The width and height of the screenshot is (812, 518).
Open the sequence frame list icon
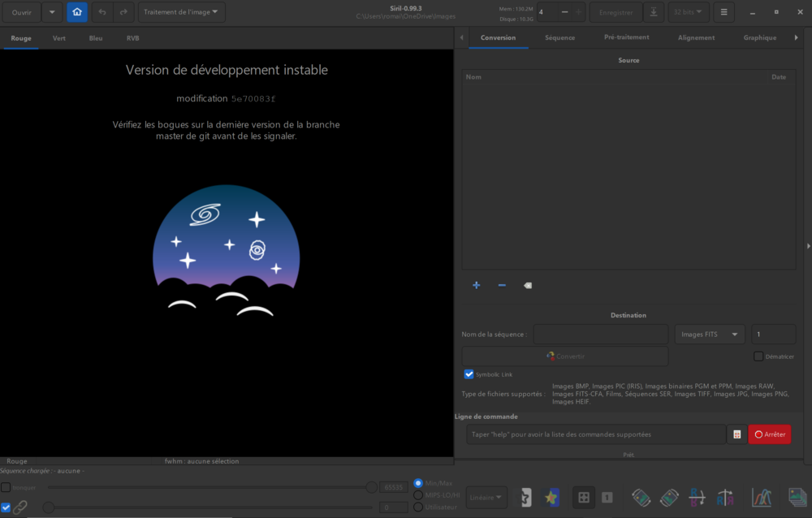797,497
